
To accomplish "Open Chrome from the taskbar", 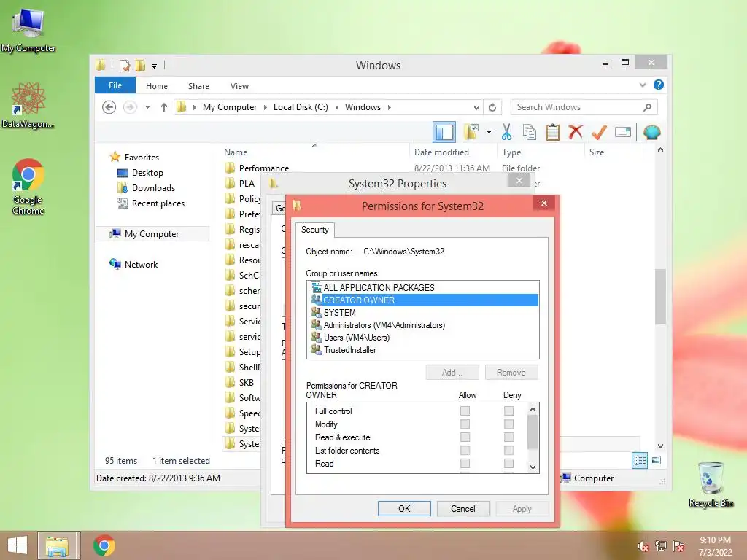I will [104, 545].
